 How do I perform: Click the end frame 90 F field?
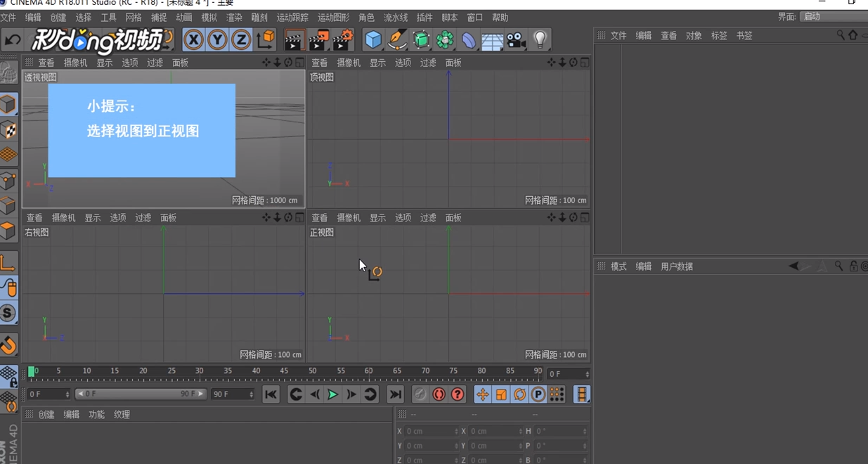click(232, 394)
